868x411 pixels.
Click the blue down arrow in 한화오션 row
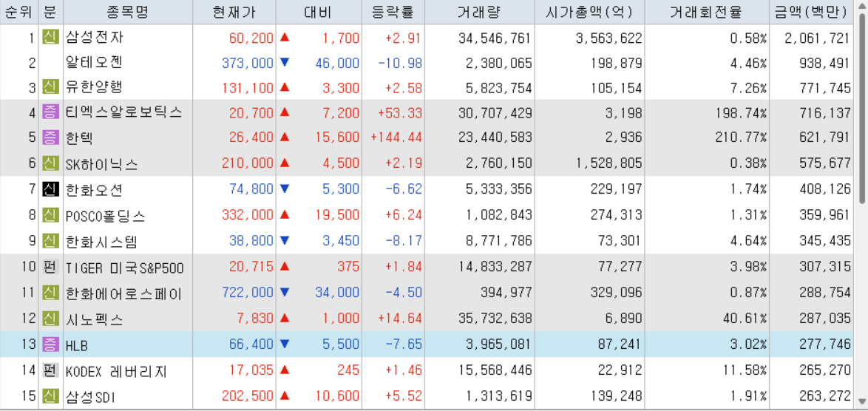[x=285, y=188]
